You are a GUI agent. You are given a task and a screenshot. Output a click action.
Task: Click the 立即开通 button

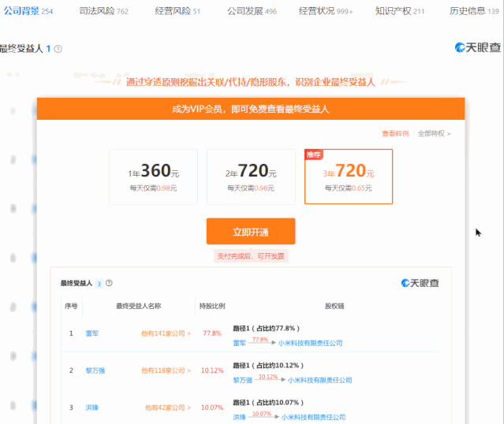(251, 231)
